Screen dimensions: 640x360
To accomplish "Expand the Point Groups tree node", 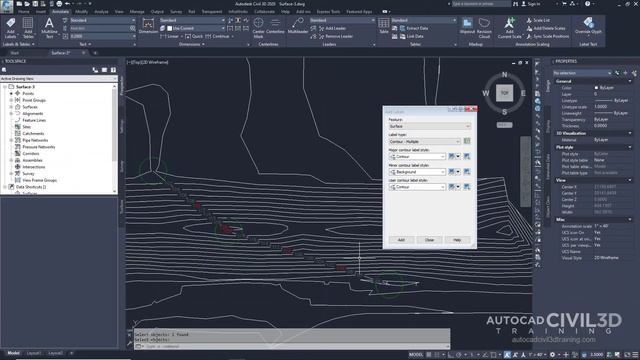I will point(11,100).
